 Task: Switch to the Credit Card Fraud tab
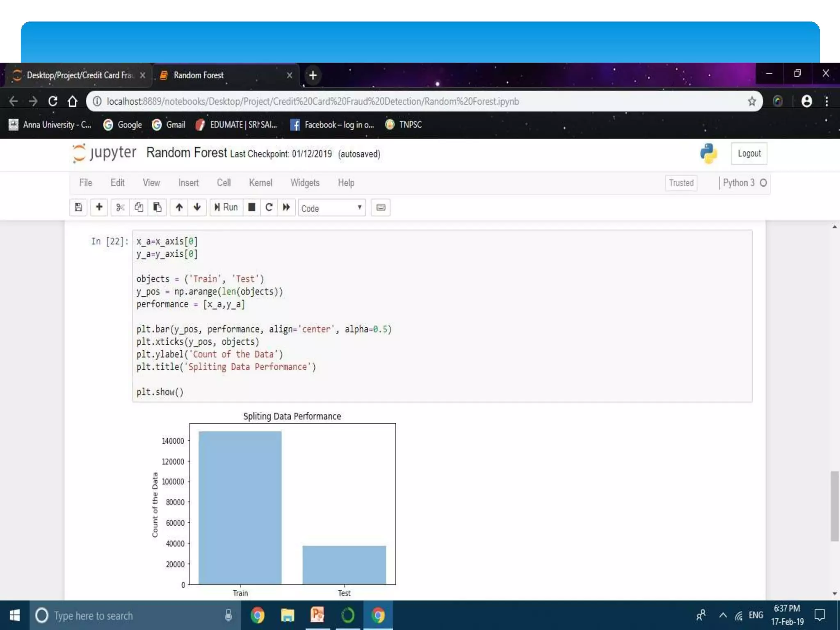(78, 75)
